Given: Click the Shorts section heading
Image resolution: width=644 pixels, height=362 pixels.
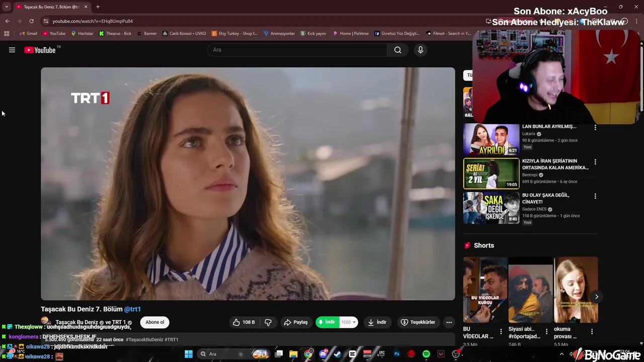Looking at the screenshot, I should 484,245.
